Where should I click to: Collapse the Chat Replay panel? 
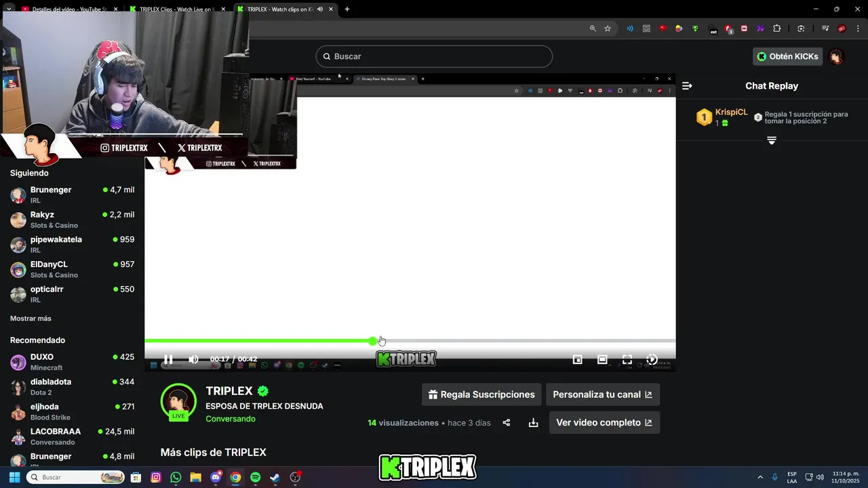[x=687, y=85]
